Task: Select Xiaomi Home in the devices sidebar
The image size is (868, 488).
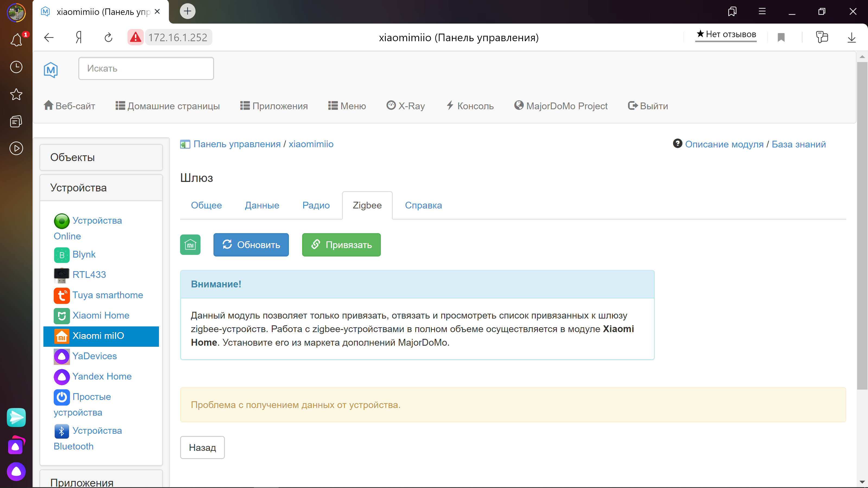Action: pyautogui.click(x=101, y=316)
